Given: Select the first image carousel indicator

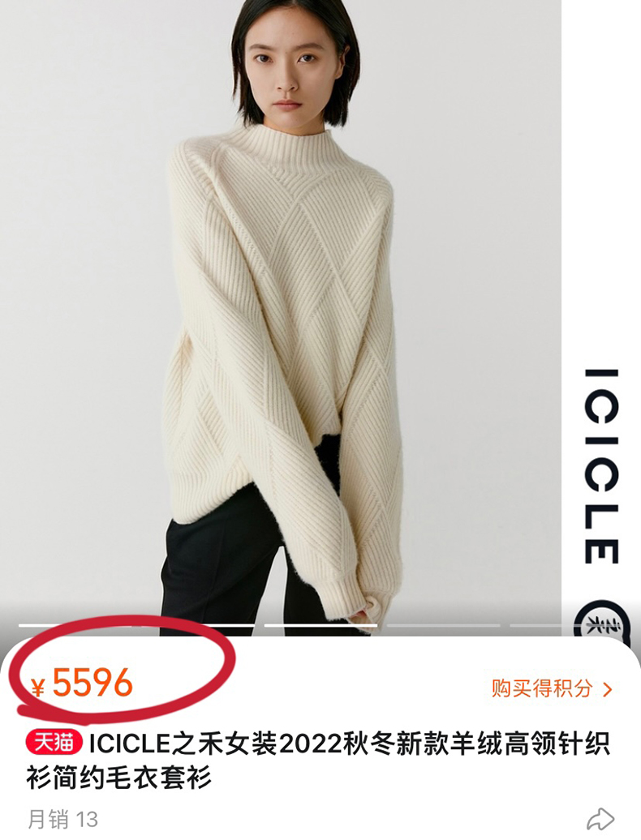Looking at the screenshot, I should 136,624.
